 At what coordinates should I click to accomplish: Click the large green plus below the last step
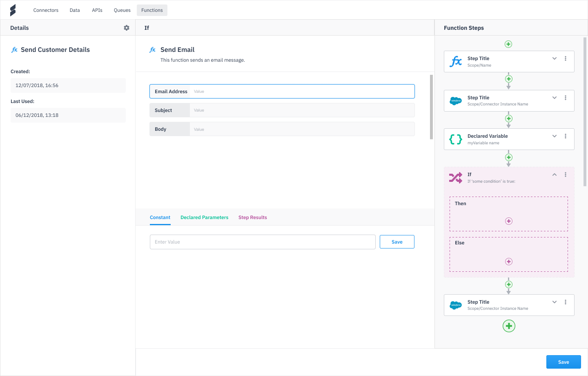pos(508,326)
